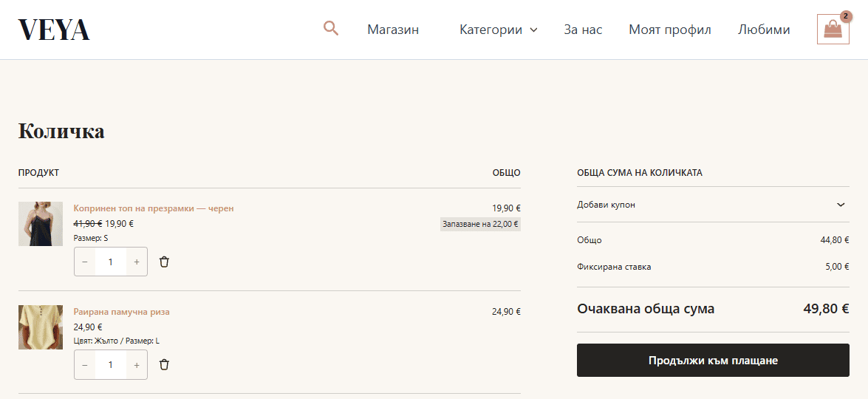Open the yellow striped shirt thumbnail
Image resolution: width=868 pixels, height=399 pixels.
point(41,327)
